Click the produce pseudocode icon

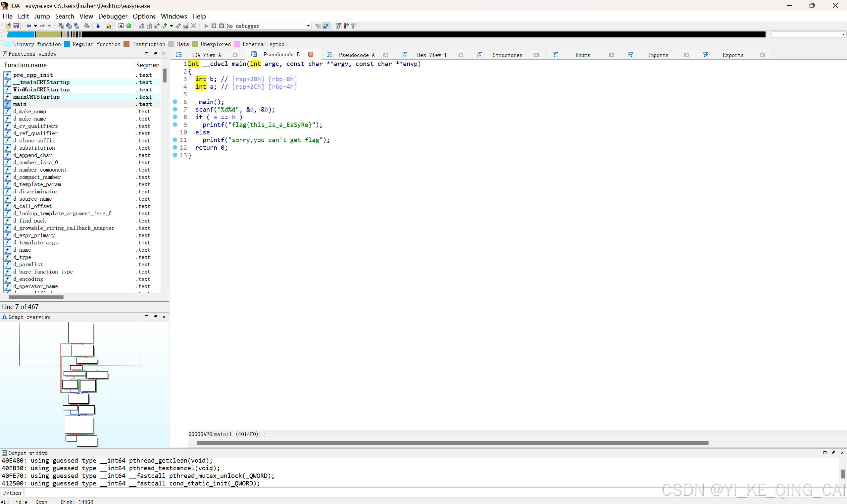coord(326,26)
